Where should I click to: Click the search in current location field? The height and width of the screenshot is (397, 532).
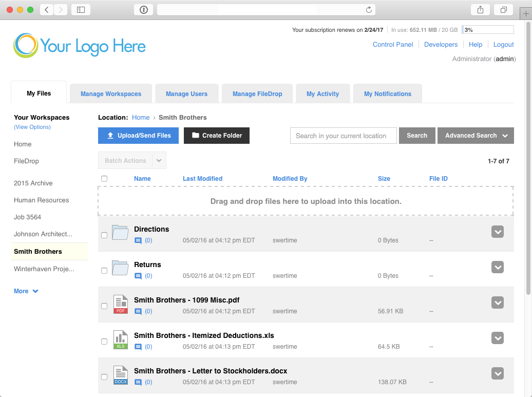pos(343,136)
